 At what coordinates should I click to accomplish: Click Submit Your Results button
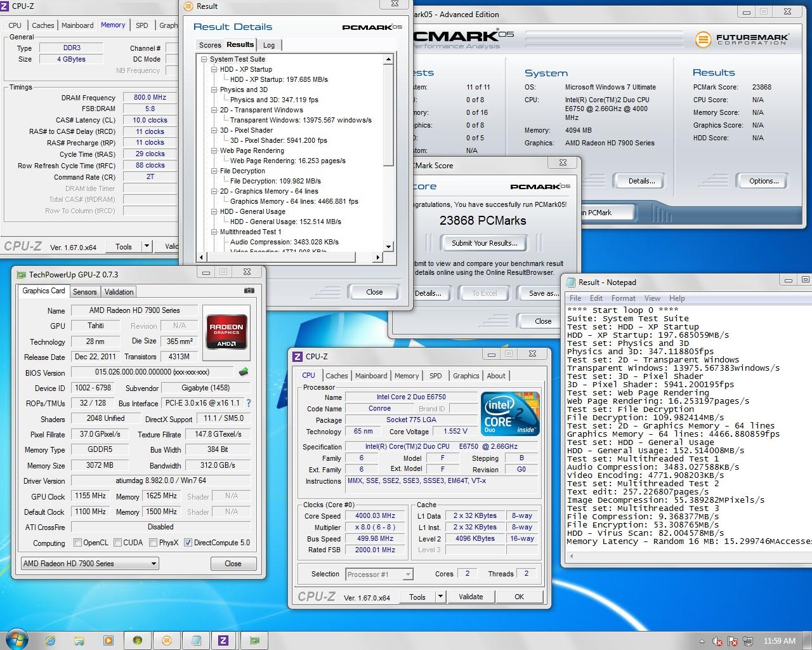click(485, 243)
